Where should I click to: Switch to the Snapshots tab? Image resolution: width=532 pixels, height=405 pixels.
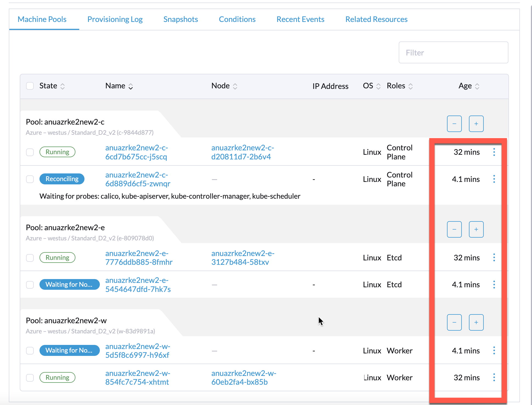pyautogui.click(x=180, y=19)
